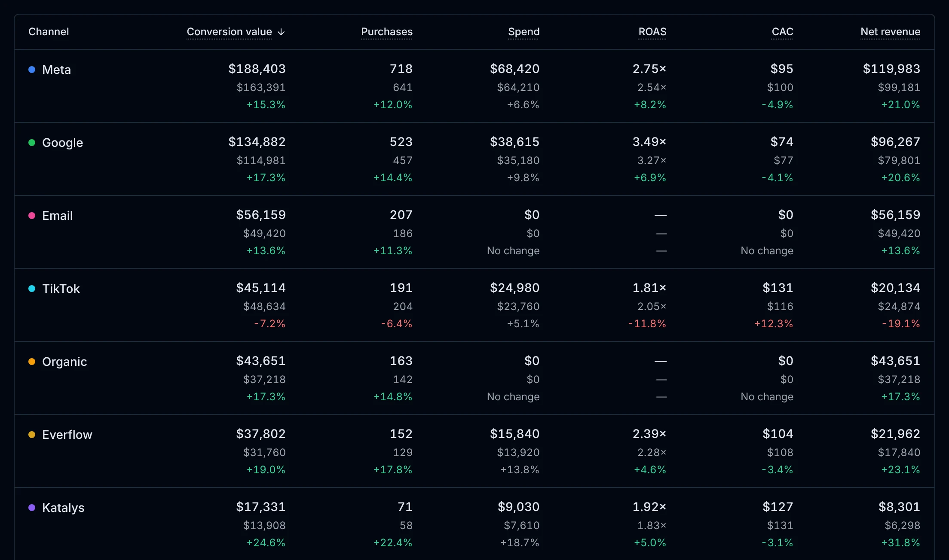This screenshot has width=949, height=560.
Task: Click TikTok CAC value $131
Action: click(778, 288)
